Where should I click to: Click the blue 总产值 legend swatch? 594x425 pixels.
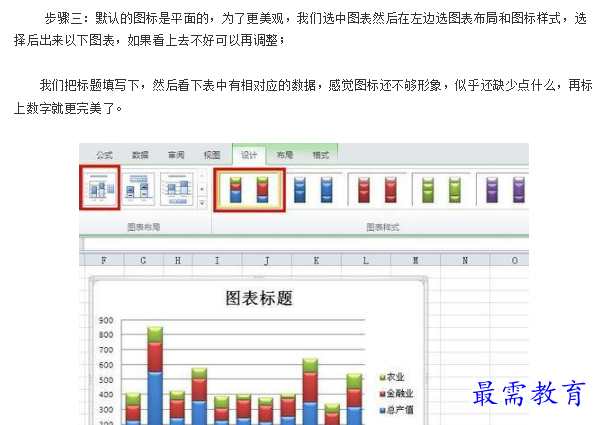point(383,410)
